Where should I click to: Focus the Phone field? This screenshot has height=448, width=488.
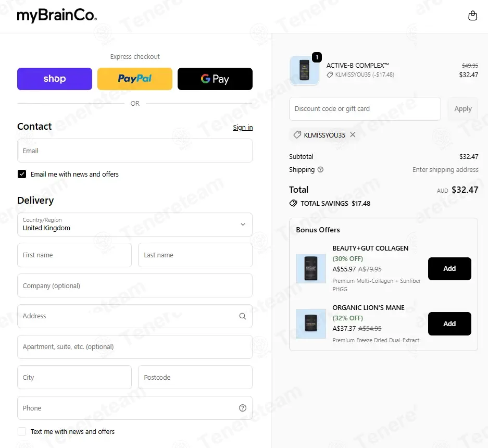135,408
